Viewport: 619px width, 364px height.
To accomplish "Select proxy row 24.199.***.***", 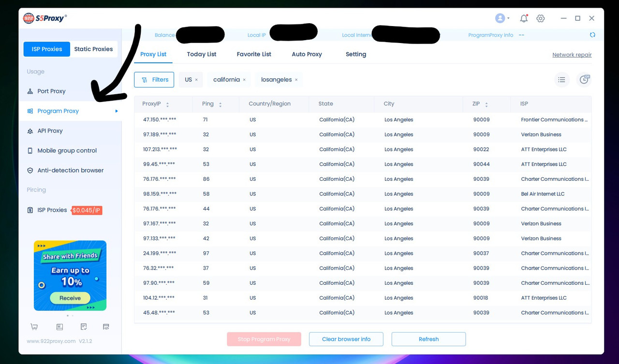I will [363, 253].
